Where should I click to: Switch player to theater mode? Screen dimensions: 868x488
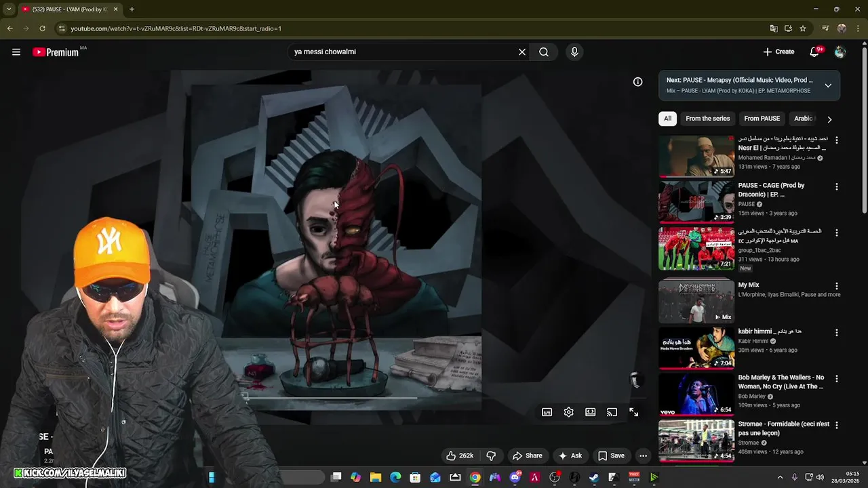pos(591,412)
